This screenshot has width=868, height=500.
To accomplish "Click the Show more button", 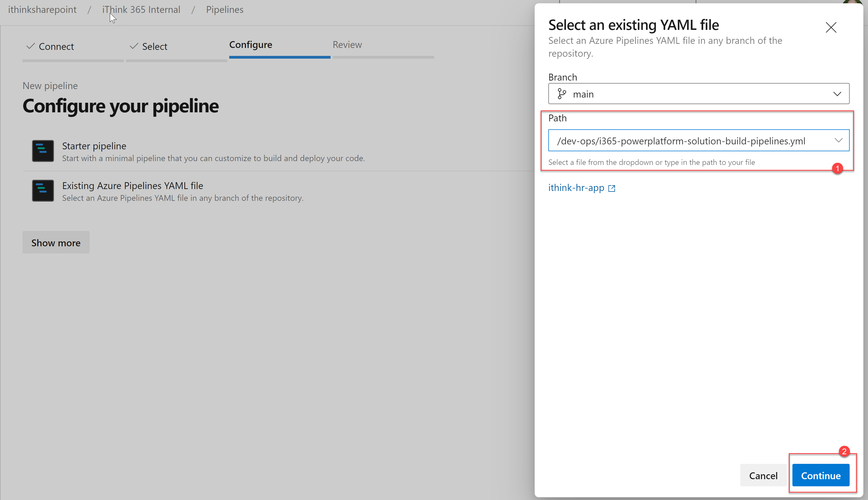I will coord(56,243).
